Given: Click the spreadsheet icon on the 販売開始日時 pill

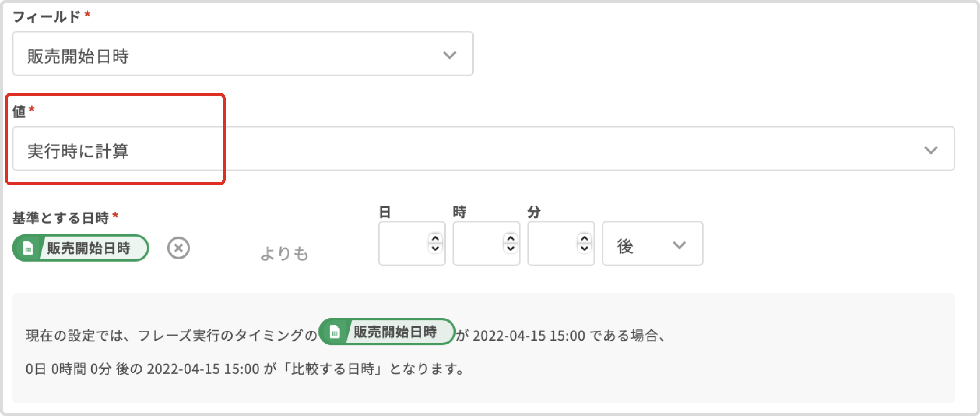Looking at the screenshot, I should [28, 249].
